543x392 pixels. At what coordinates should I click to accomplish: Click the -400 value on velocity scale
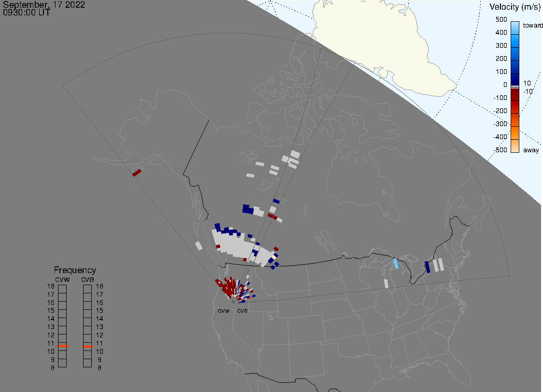500,137
